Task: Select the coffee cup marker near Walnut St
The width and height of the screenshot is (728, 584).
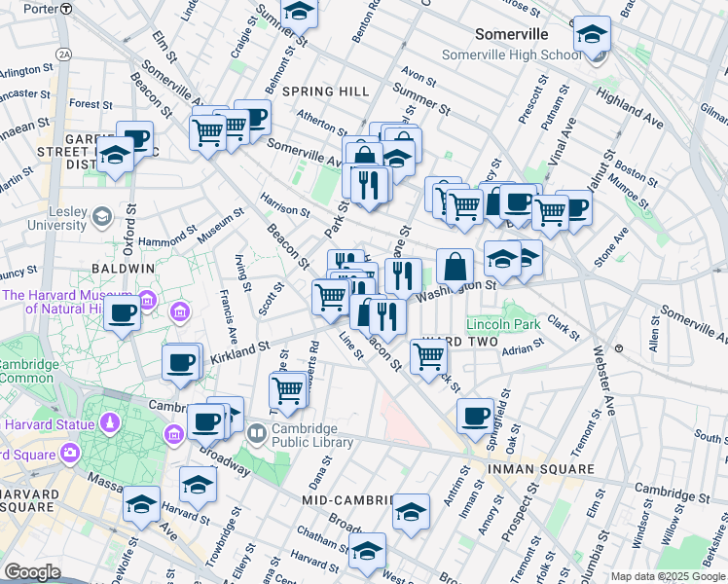Action: click(577, 208)
